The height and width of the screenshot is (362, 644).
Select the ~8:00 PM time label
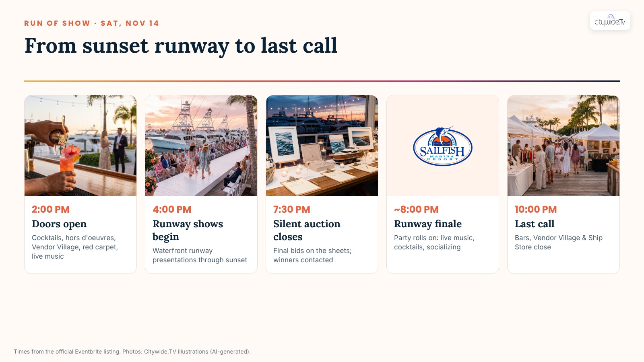[416, 210]
